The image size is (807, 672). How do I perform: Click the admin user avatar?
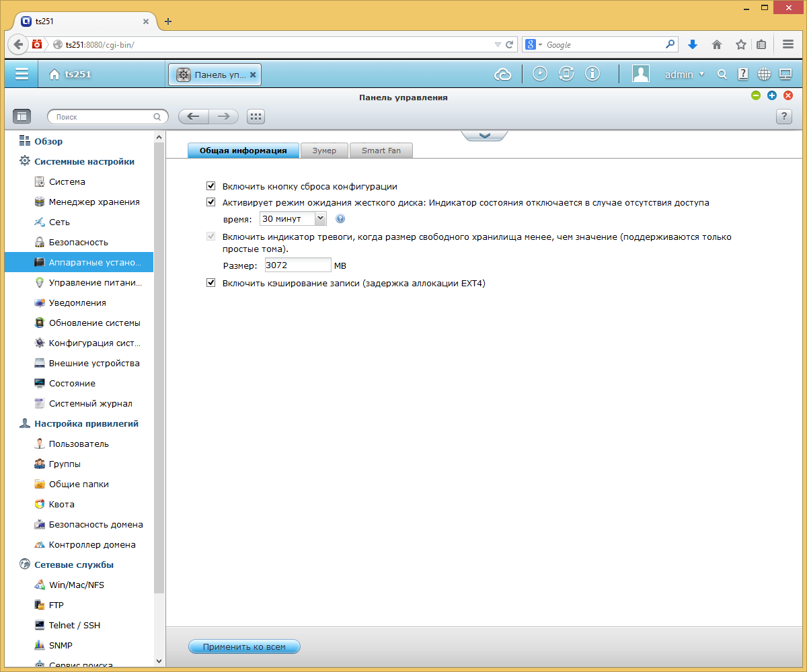click(641, 74)
